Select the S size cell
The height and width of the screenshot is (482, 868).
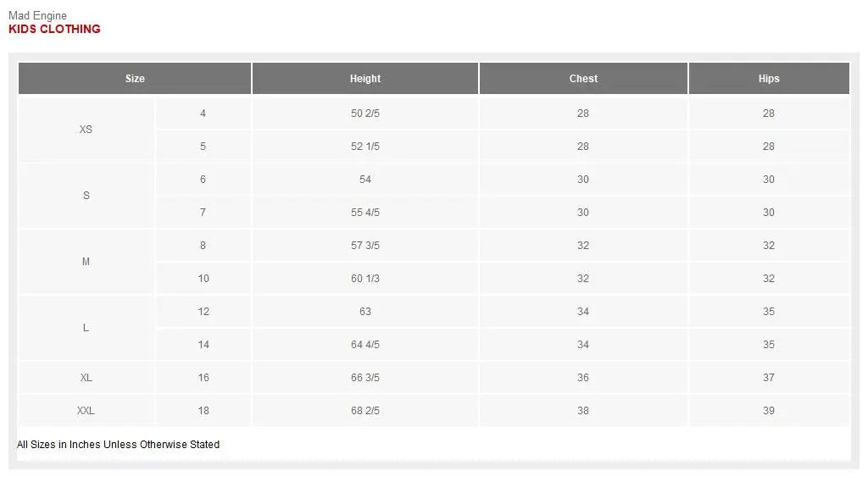(86, 196)
